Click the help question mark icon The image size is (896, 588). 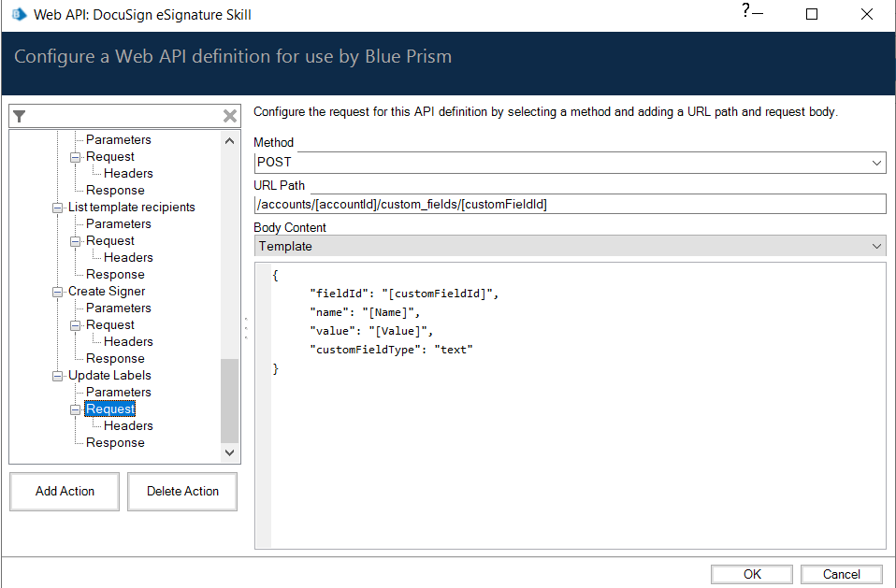[744, 11]
